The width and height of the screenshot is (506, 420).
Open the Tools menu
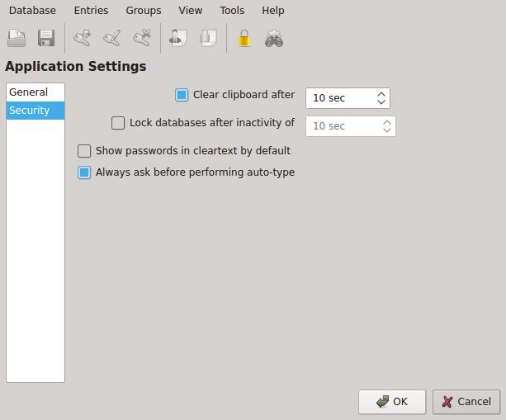click(232, 11)
